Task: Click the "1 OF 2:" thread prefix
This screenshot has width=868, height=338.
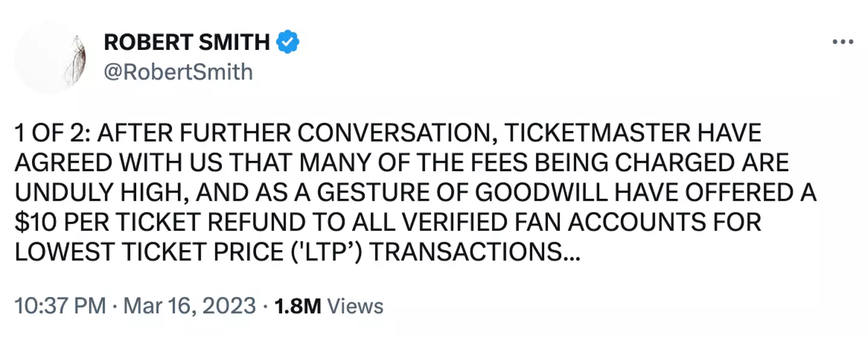Action: click(51, 134)
